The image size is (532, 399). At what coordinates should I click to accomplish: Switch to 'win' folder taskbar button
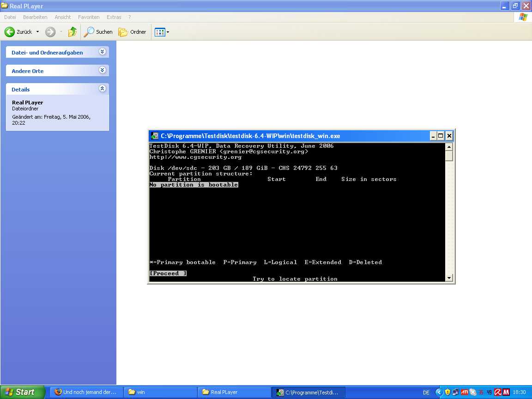click(x=160, y=392)
